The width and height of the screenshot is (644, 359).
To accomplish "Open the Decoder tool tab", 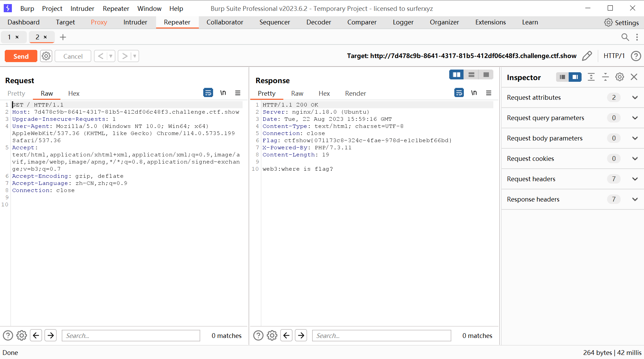I will click(x=319, y=22).
